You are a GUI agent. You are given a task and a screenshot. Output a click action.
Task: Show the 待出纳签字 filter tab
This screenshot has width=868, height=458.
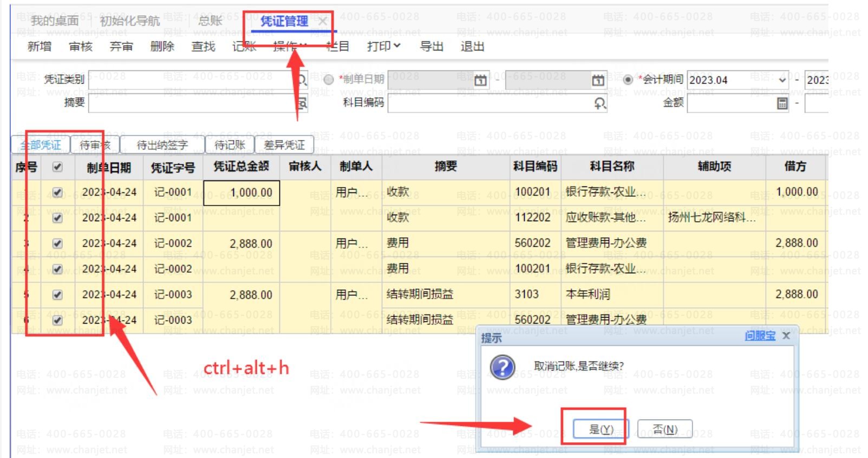point(162,145)
